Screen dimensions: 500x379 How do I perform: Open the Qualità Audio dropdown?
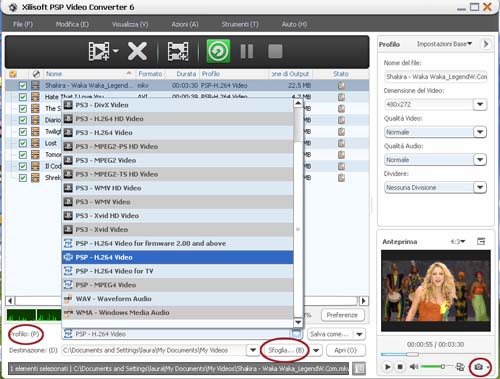pos(480,160)
